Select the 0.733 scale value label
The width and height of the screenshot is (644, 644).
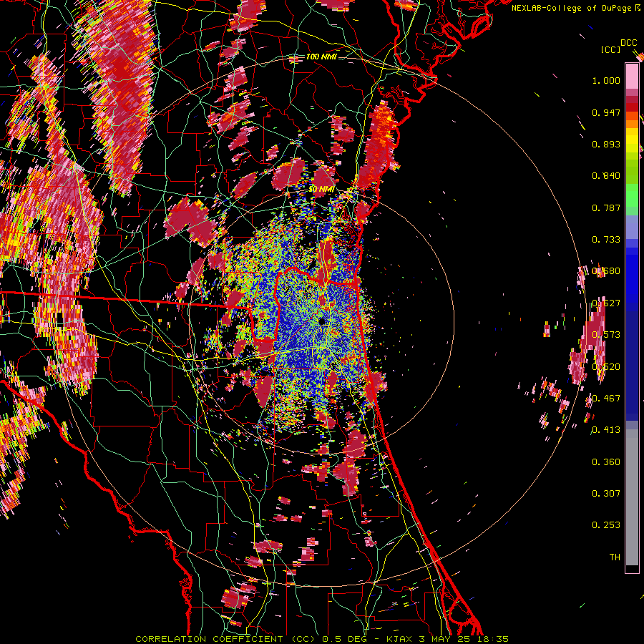606,240
